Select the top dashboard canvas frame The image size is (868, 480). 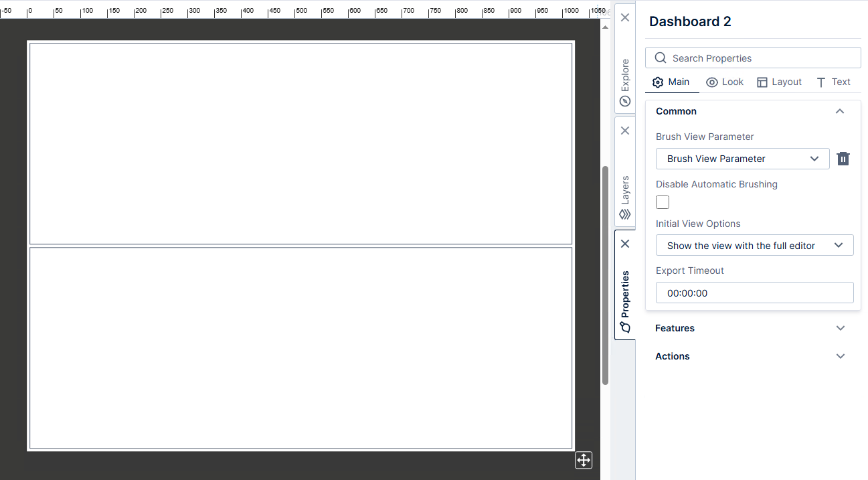301,144
